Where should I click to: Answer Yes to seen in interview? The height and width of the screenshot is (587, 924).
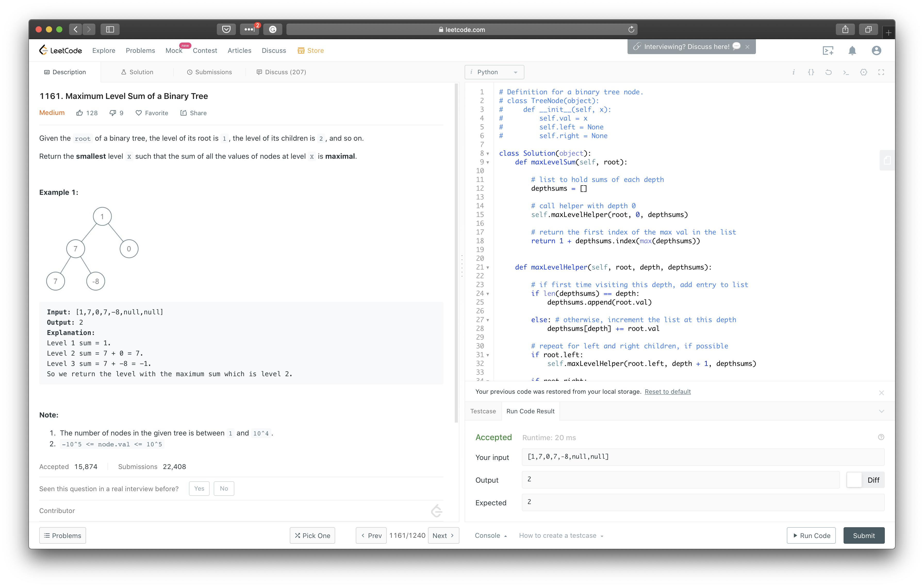tap(199, 489)
